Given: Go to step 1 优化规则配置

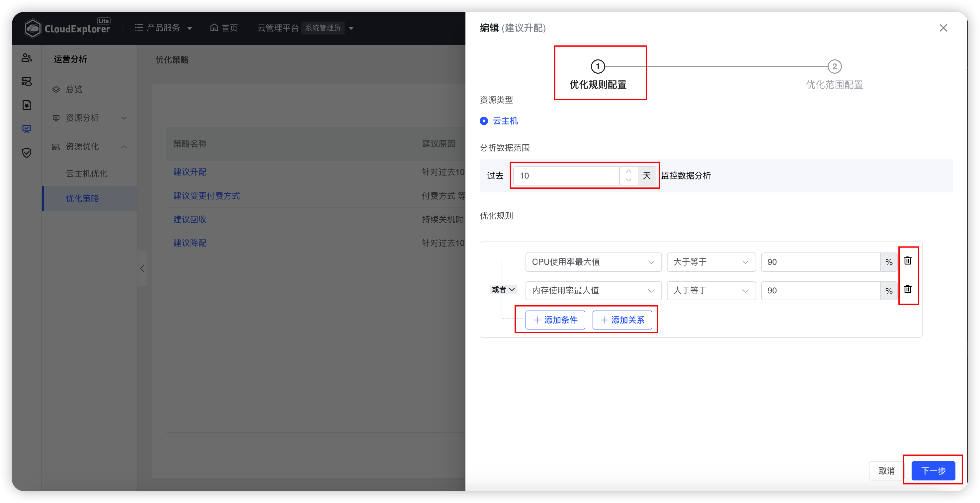Looking at the screenshot, I should (598, 75).
